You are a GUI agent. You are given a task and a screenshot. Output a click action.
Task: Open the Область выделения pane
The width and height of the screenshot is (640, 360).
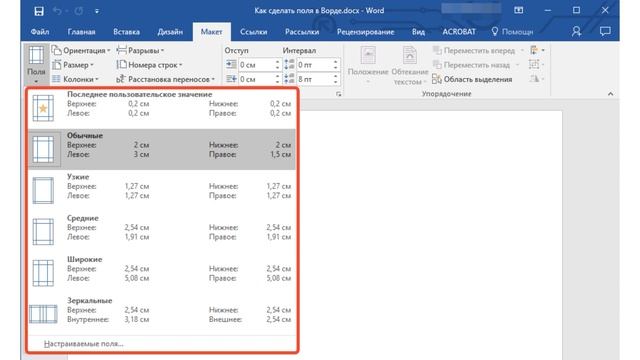pyautogui.click(x=472, y=79)
